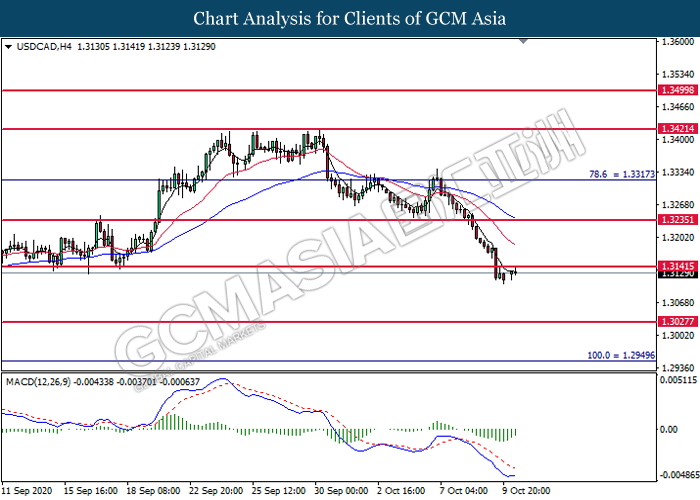This screenshot has width=700, height=500.
Task: Select the 1.34998 red price label
Action: (677, 90)
